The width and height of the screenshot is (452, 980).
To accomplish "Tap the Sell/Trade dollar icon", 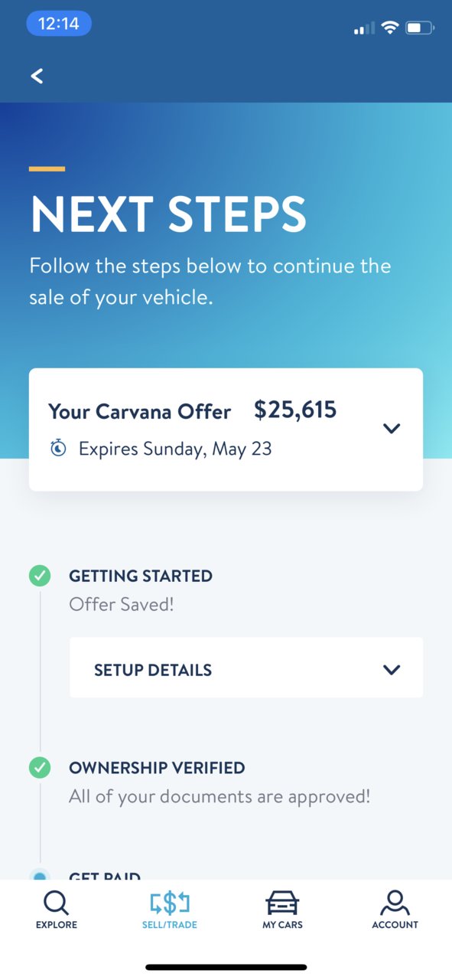I will pos(169,903).
